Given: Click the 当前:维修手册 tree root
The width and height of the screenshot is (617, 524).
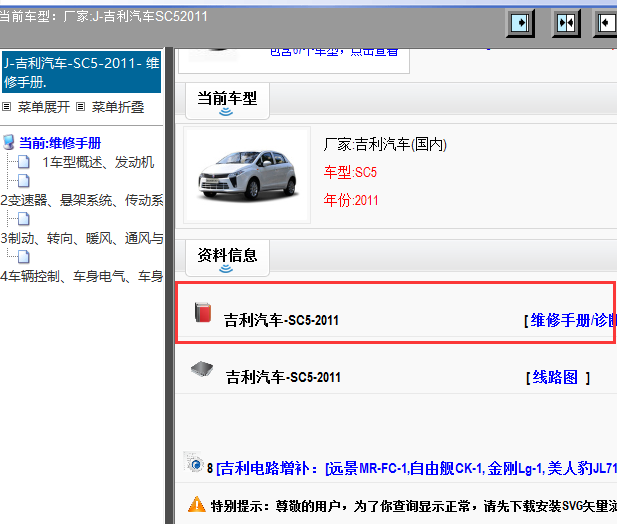Looking at the screenshot, I should click(x=60, y=143).
